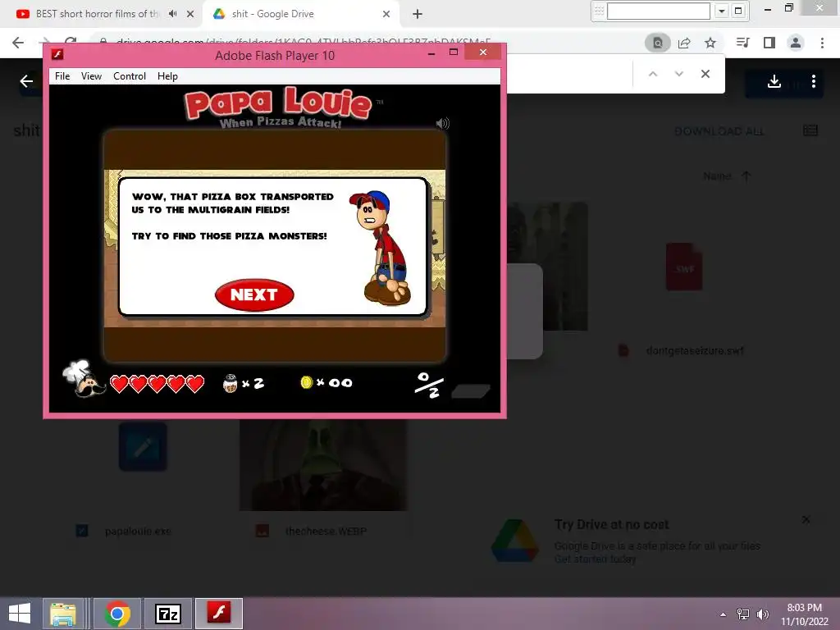Click the Flash Player taskbar button
The height and width of the screenshot is (630, 840).
[x=218, y=614]
